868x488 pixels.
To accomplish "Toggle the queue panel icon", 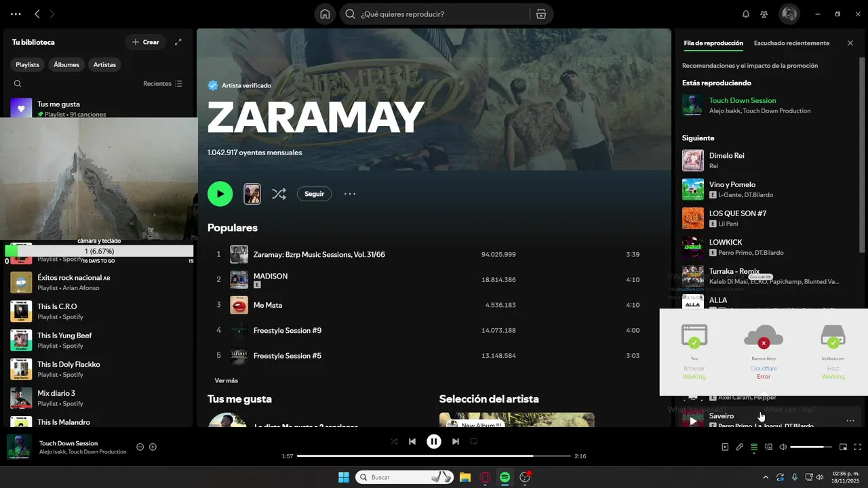I will point(754,447).
